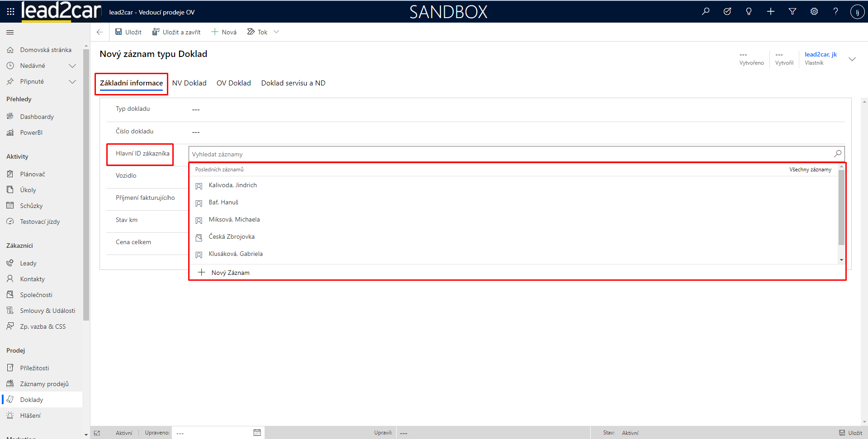Expand the Nedávné section chevron
This screenshot has width=868, height=439.
click(x=72, y=66)
